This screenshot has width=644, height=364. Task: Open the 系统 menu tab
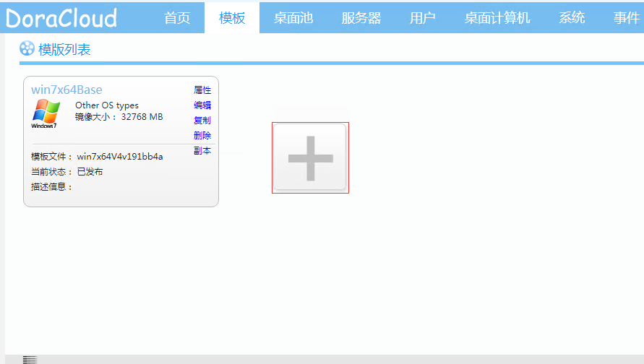(x=572, y=18)
